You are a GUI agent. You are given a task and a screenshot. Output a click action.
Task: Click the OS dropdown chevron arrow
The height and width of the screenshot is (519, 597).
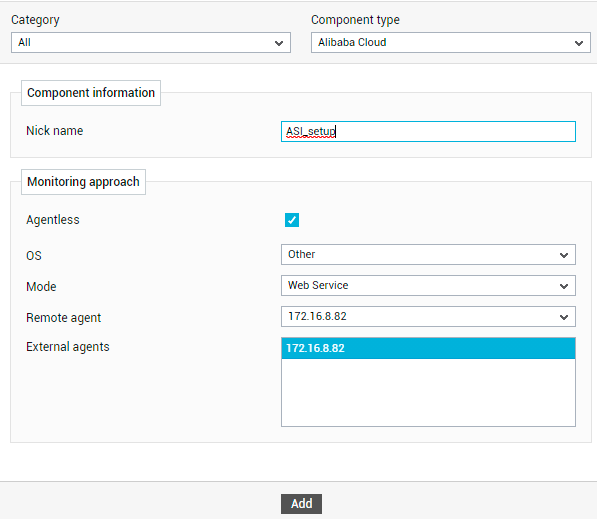click(x=564, y=255)
